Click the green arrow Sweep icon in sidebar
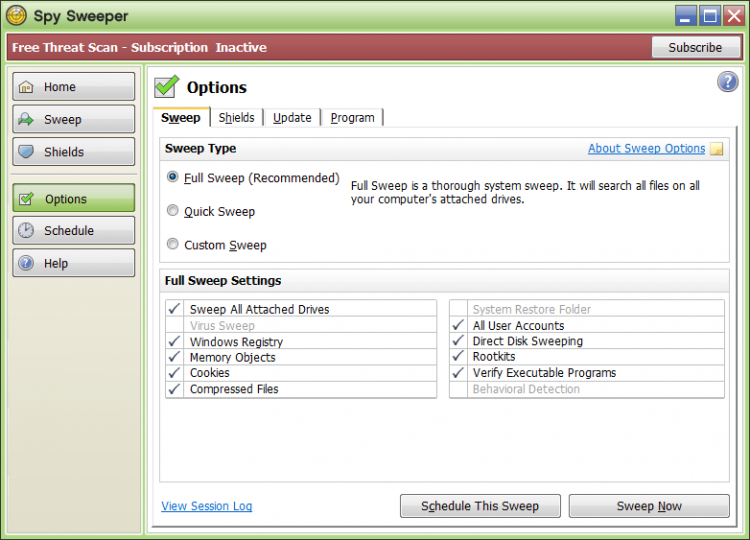Image resolution: width=750 pixels, height=540 pixels. click(26, 119)
